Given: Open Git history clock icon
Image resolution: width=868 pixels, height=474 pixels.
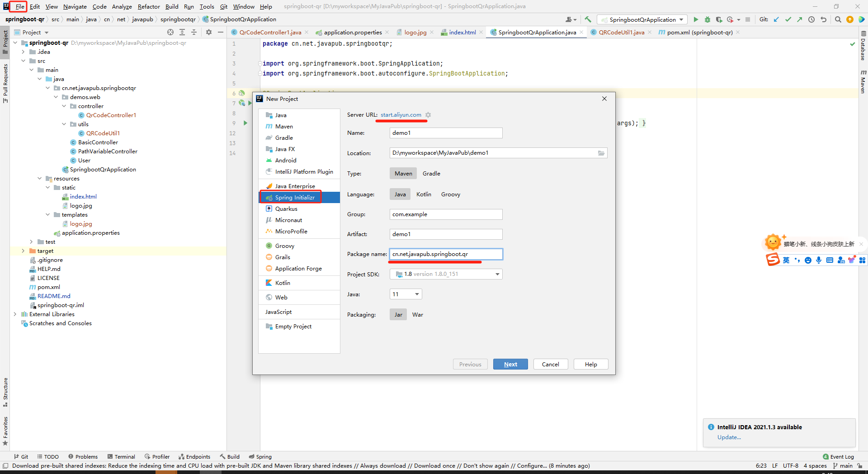Looking at the screenshot, I should (811, 19).
